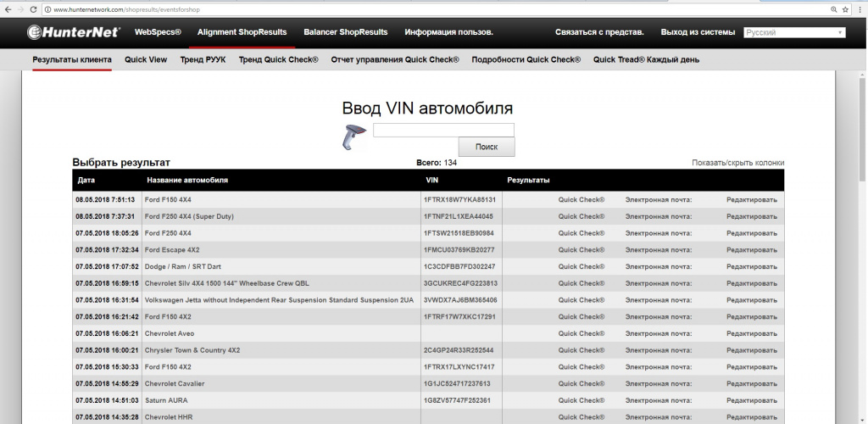Open Quick Check for Volkswagen Jetta row

pyautogui.click(x=581, y=300)
